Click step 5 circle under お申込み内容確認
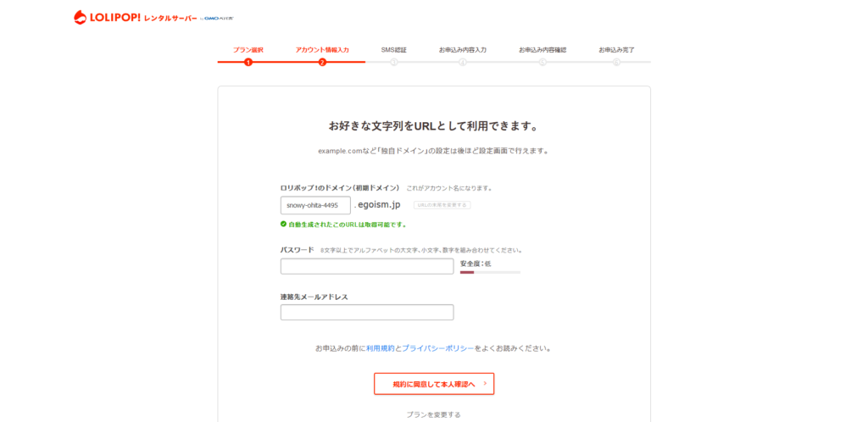 [x=542, y=62]
